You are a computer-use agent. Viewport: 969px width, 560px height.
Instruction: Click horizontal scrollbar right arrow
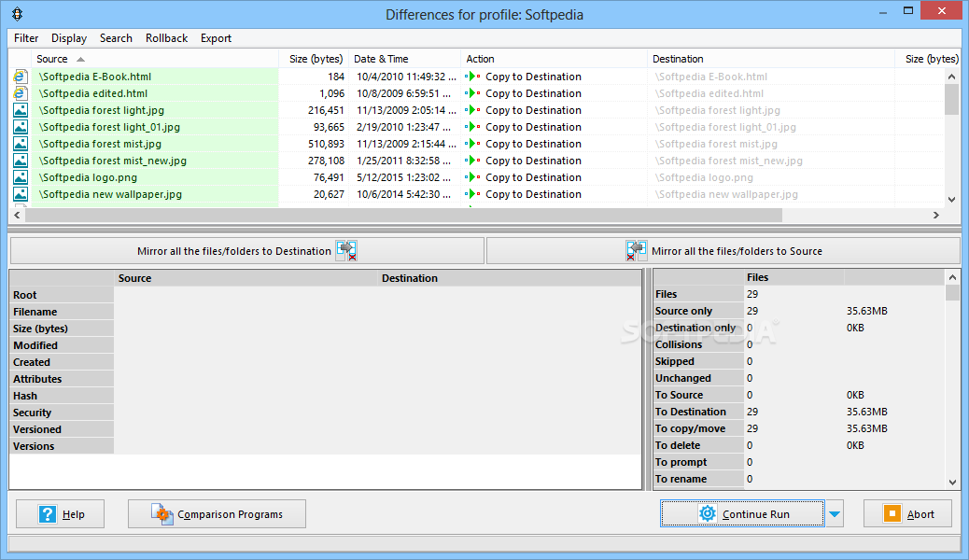pos(936,215)
